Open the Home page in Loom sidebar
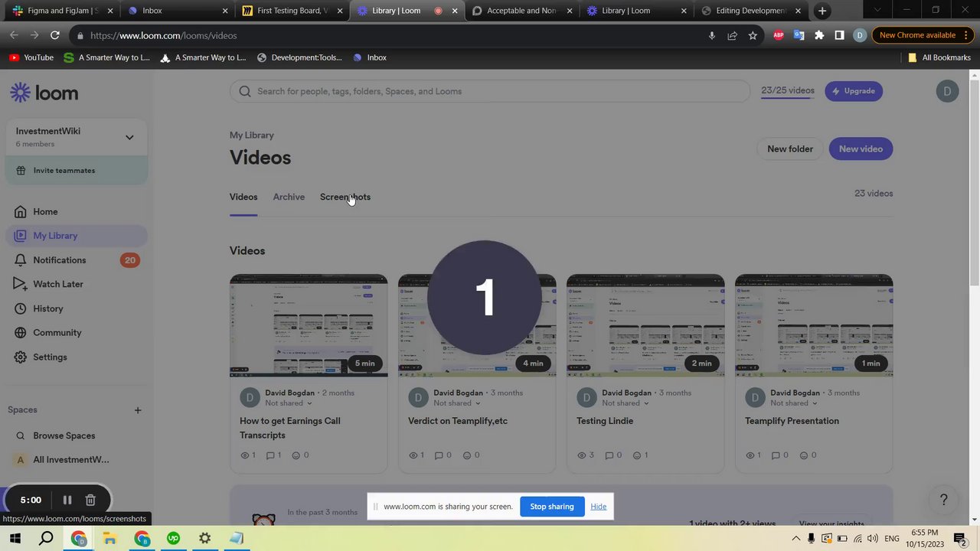 (x=45, y=212)
